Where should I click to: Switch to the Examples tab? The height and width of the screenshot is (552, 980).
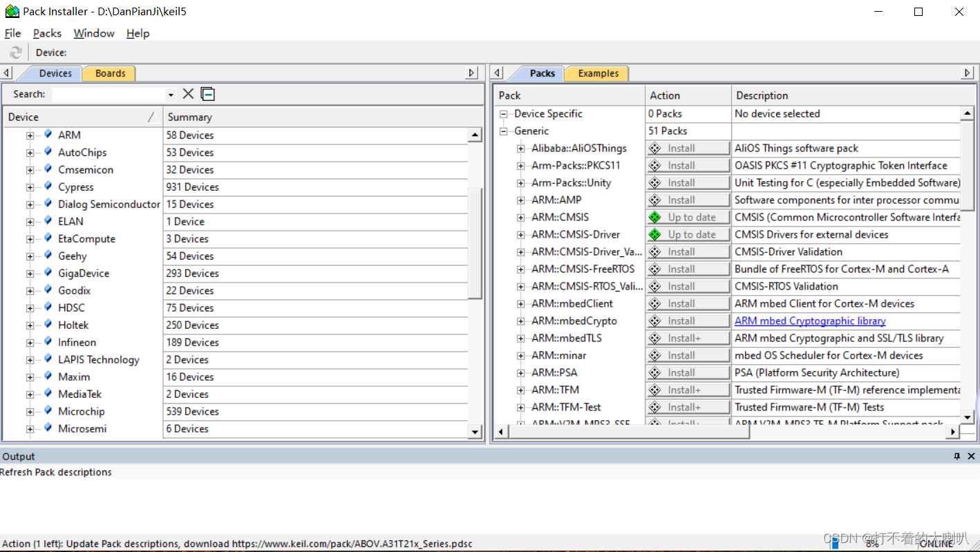tap(598, 73)
